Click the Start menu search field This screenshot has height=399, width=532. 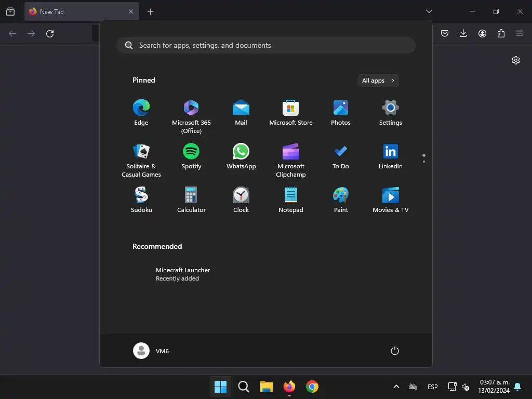[x=266, y=45]
